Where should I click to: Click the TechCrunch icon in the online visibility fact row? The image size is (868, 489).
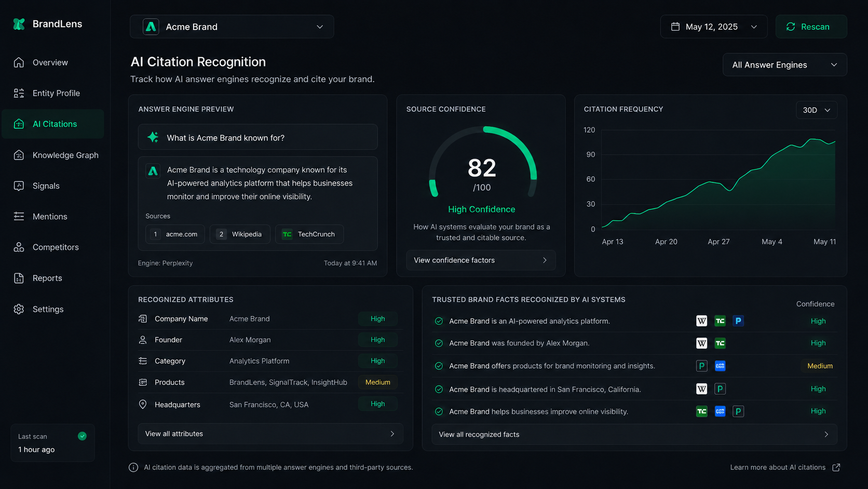[x=701, y=411]
